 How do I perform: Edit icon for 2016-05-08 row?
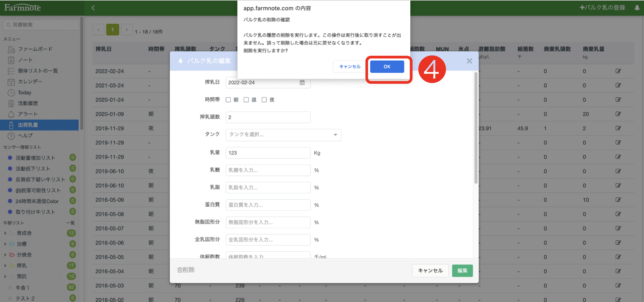(x=618, y=214)
